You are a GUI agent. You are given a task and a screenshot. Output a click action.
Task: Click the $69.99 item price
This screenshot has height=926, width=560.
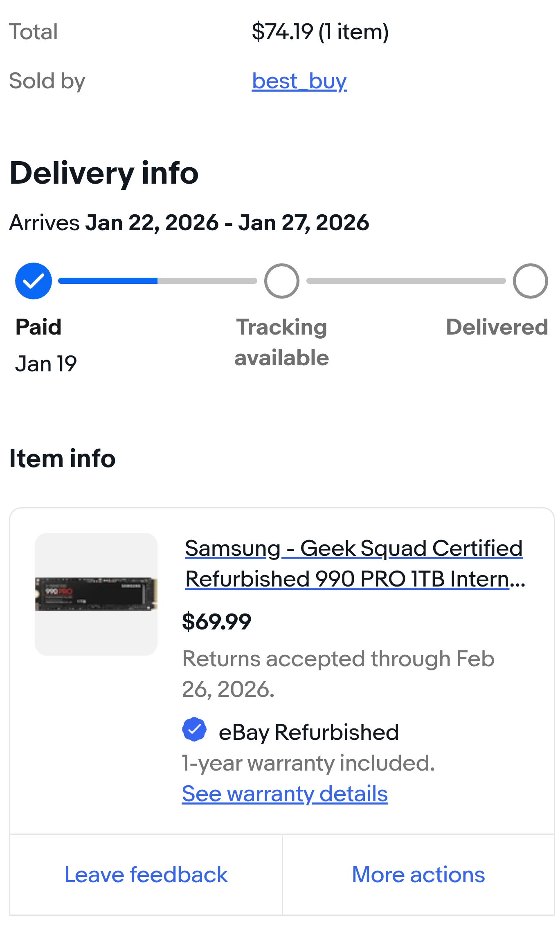[216, 622]
